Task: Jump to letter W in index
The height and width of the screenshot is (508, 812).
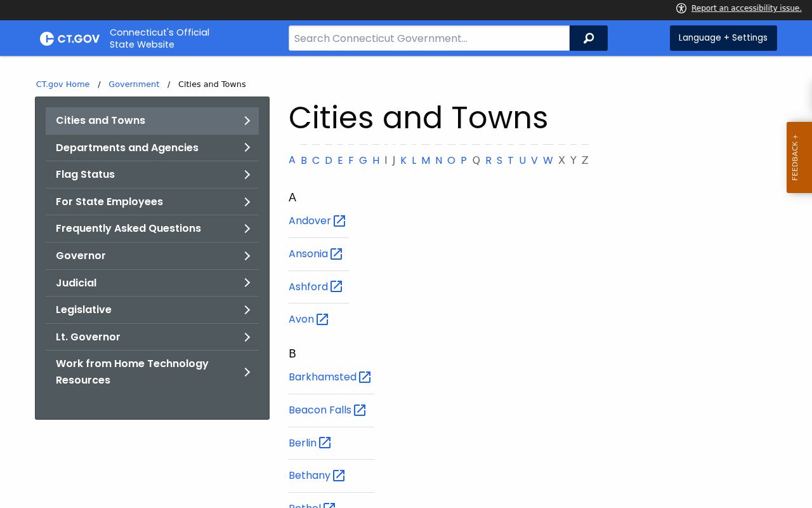Action: tap(548, 161)
